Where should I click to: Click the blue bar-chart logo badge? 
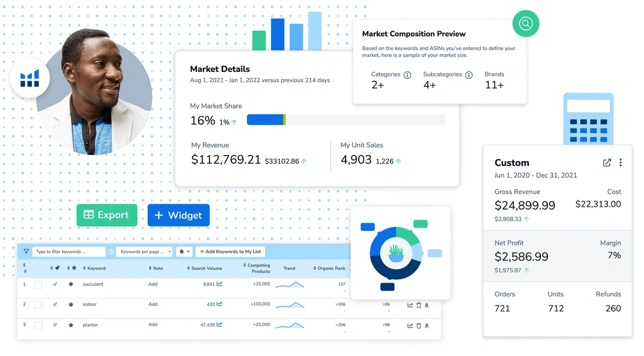tap(30, 78)
